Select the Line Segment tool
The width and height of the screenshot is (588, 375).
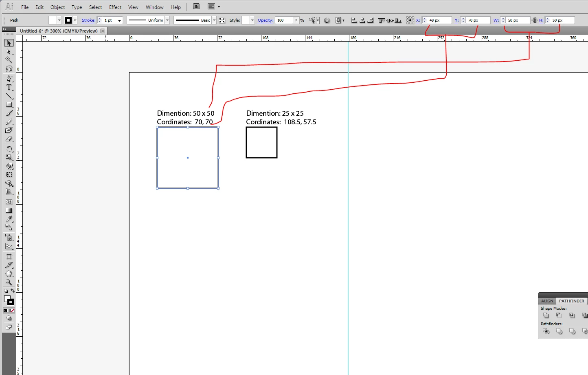[9, 96]
